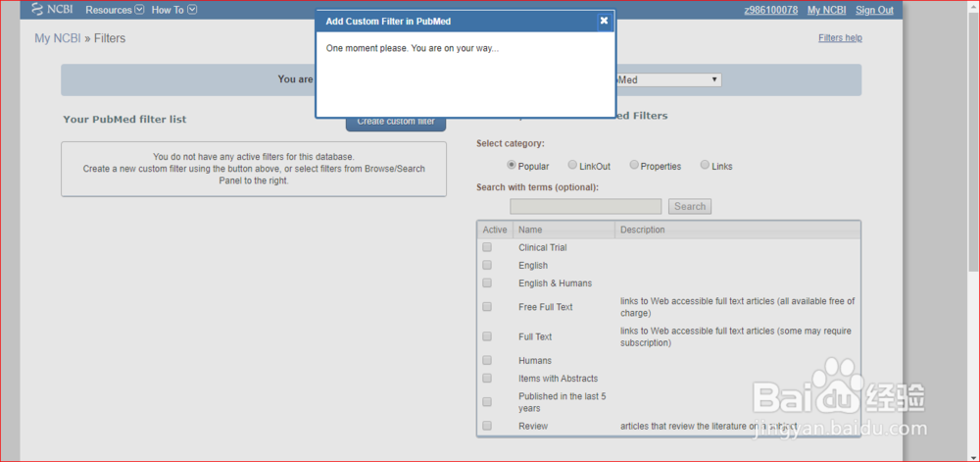Click Sign Out link
980x462 pixels.
tap(875, 10)
